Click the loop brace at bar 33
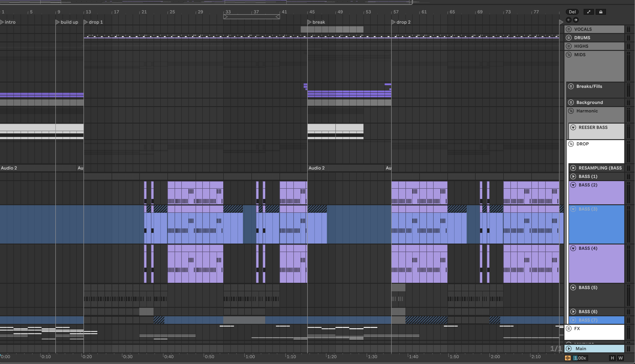 pos(251,17)
